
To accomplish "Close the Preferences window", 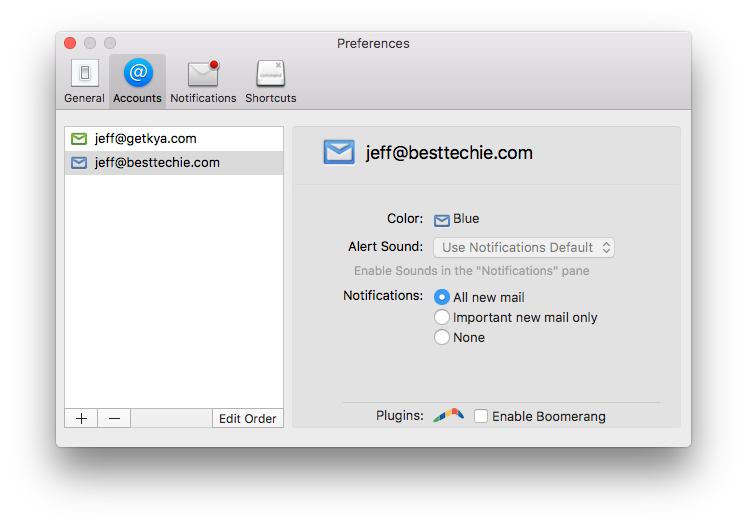I will pyautogui.click(x=70, y=43).
